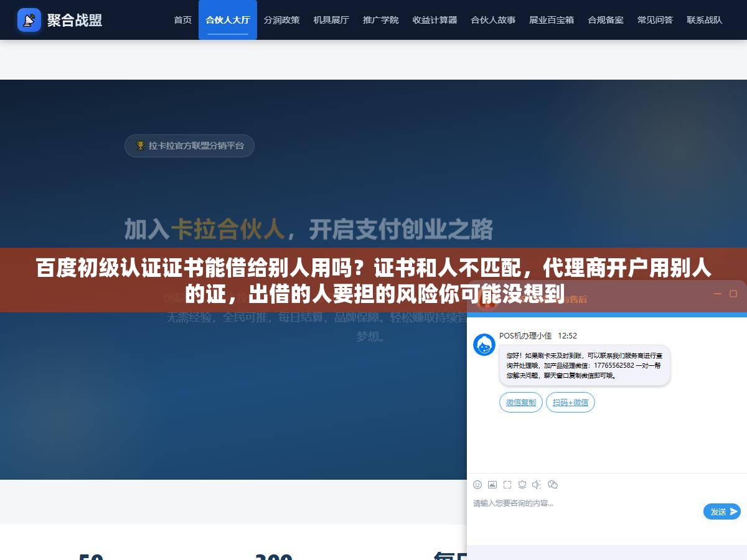Toggle the chat sound speaker icon
The width and height of the screenshot is (747, 560).
(537, 485)
